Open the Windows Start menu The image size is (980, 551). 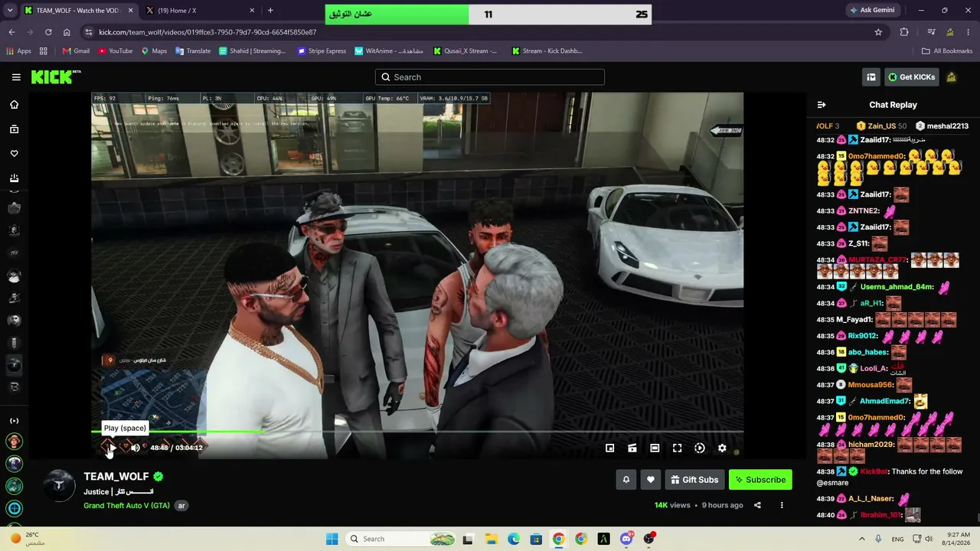click(332, 539)
